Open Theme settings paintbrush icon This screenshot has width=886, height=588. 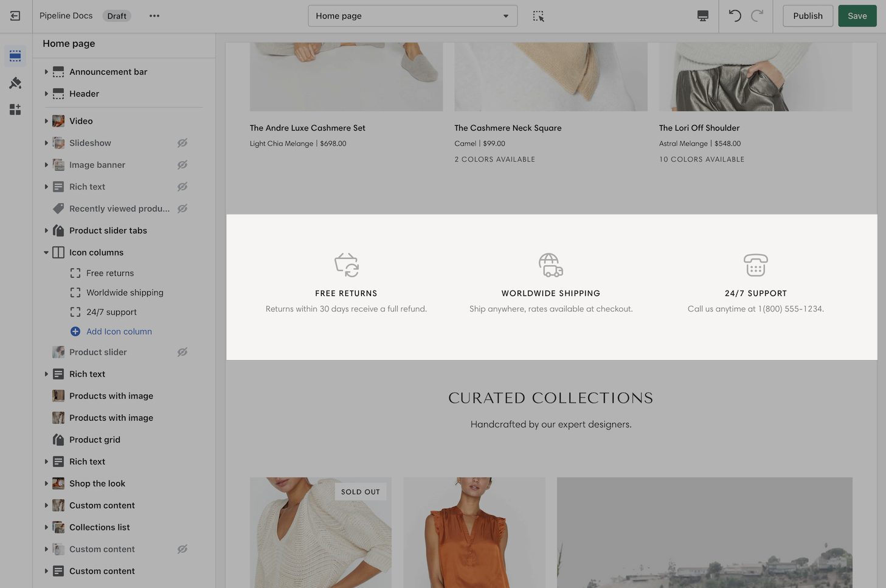tap(15, 83)
